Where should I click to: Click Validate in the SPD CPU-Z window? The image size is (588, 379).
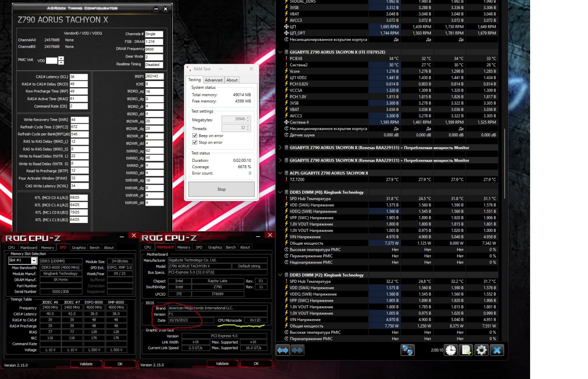(86, 364)
